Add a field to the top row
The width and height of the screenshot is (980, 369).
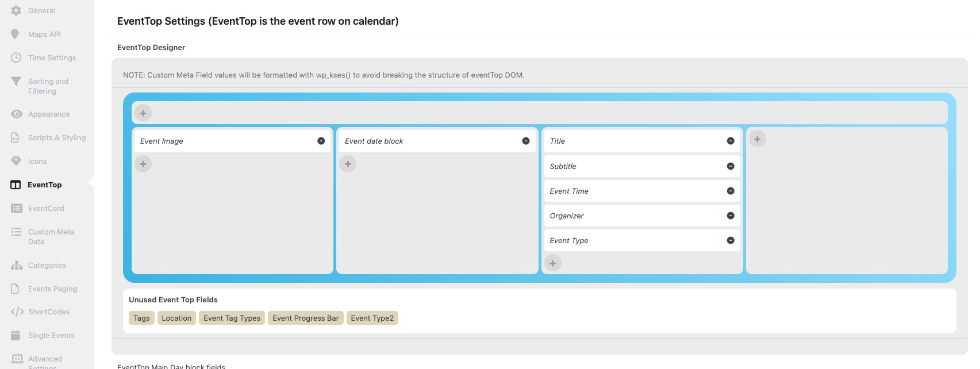[x=143, y=113]
